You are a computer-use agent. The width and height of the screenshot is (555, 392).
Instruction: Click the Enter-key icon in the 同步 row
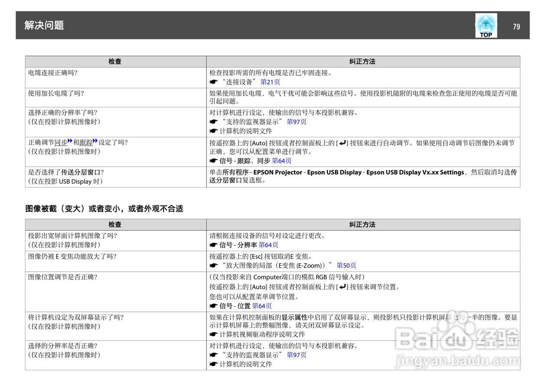click(343, 143)
